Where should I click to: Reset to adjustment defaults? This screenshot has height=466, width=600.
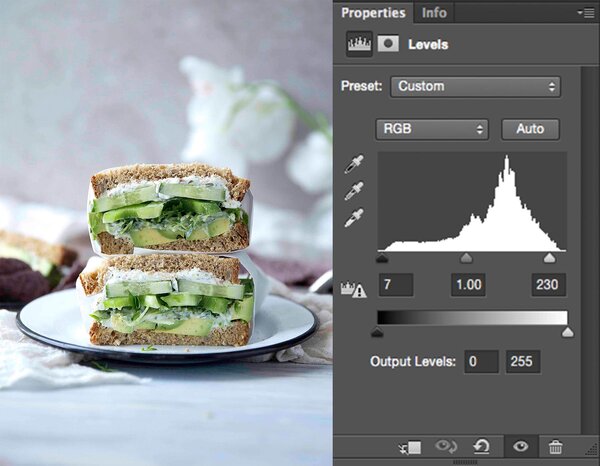(x=481, y=446)
